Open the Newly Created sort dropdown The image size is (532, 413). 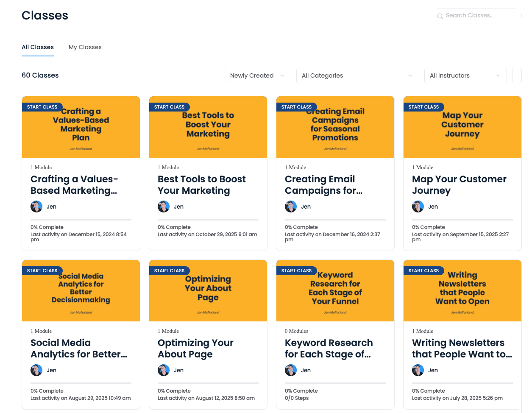coord(257,75)
